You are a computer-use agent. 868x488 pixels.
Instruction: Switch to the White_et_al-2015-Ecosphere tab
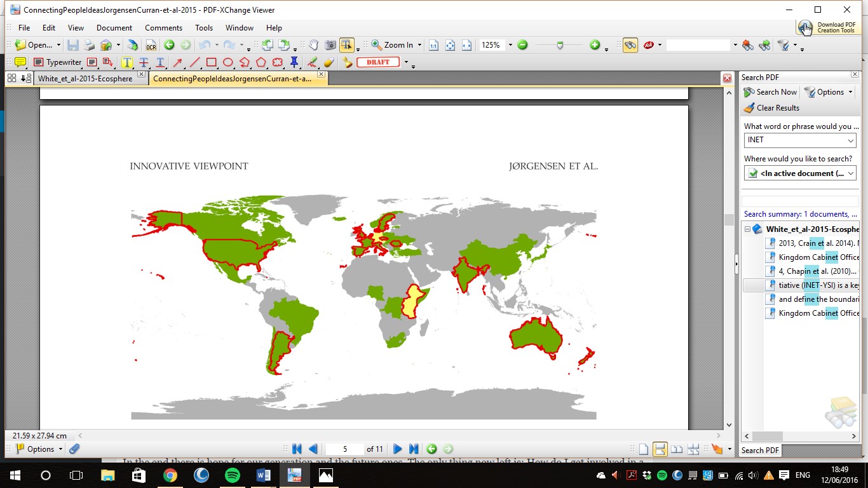pyautogui.click(x=85, y=79)
